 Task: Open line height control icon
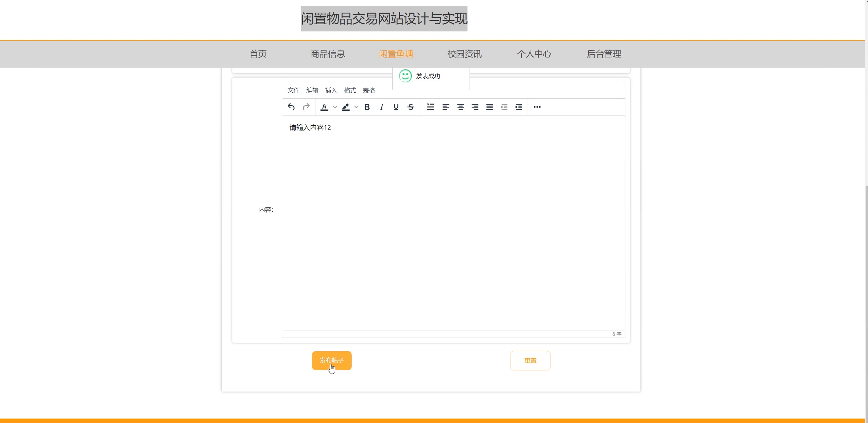click(431, 107)
